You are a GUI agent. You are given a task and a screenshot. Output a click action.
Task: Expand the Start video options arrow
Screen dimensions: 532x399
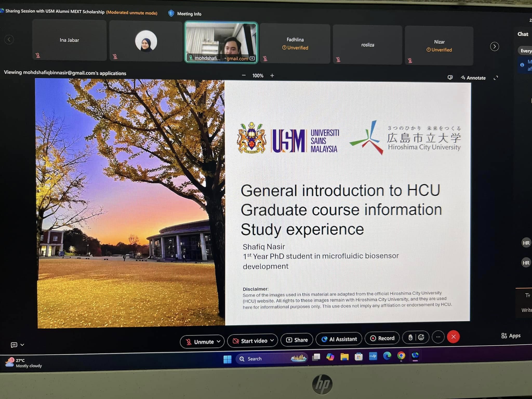pos(272,340)
